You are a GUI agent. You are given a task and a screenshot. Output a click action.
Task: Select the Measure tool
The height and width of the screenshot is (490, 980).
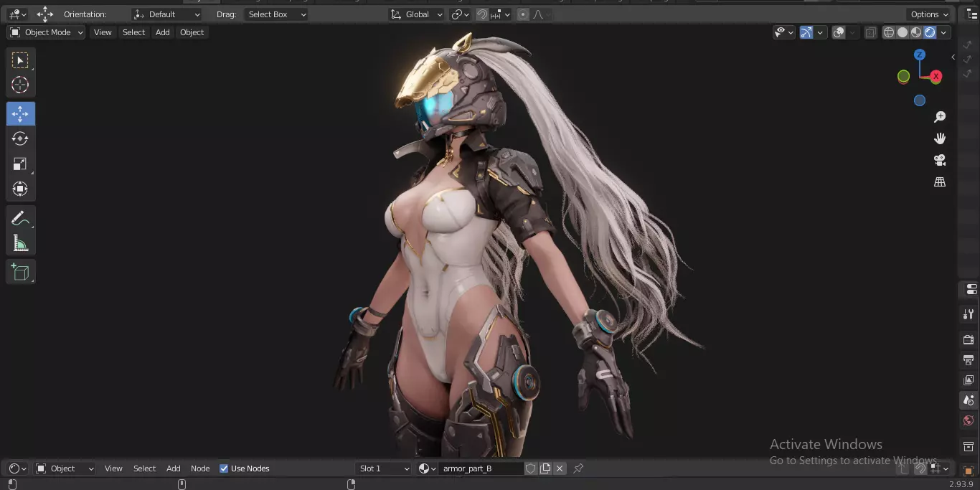pos(20,243)
